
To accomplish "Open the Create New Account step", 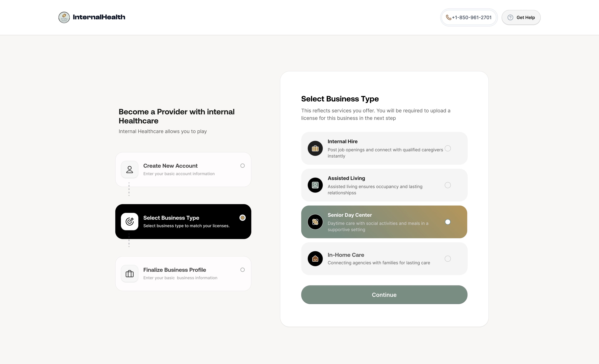I will click(183, 170).
